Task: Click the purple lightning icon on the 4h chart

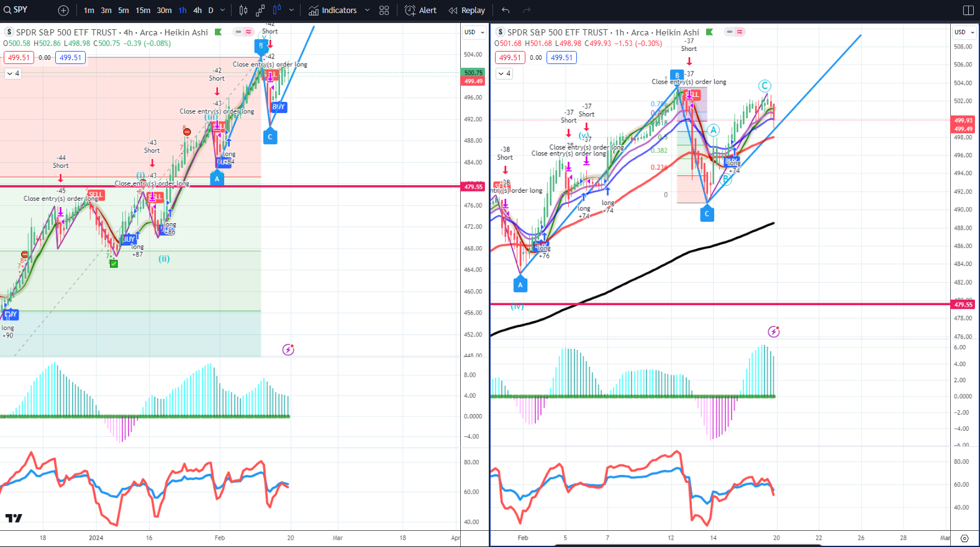Action: [x=288, y=350]
